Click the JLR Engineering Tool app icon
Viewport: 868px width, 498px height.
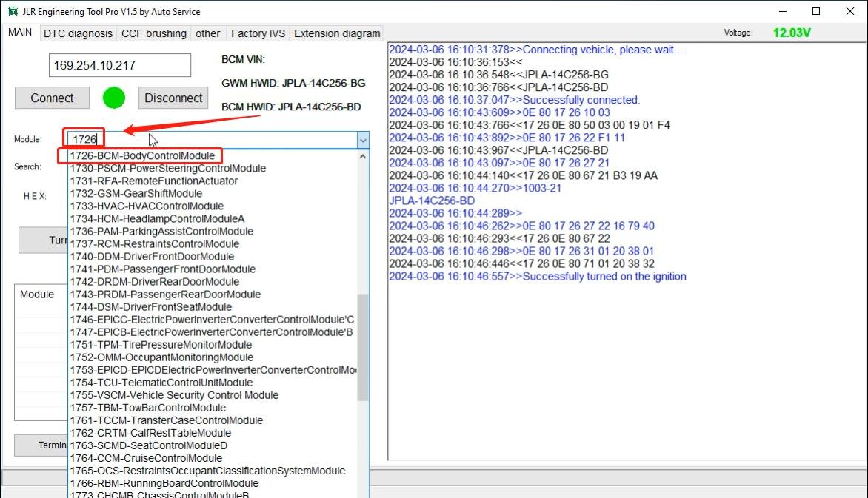click(x=12, y=11)
